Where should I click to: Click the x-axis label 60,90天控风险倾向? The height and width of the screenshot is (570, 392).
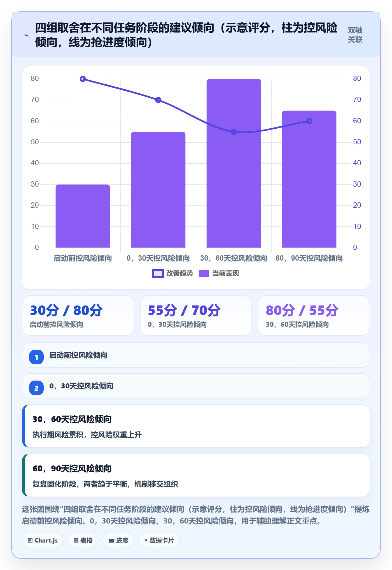309,258
